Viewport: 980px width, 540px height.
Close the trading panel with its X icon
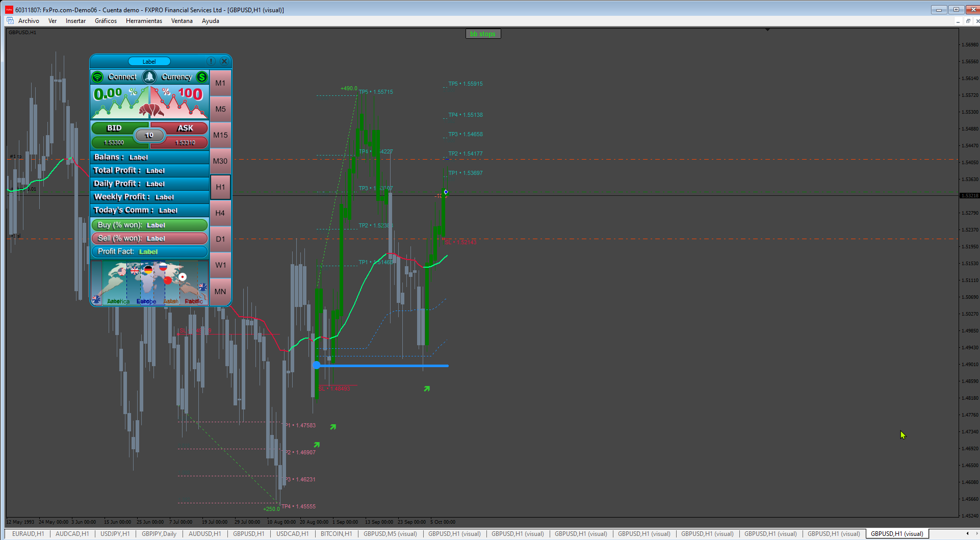[224, 61]
